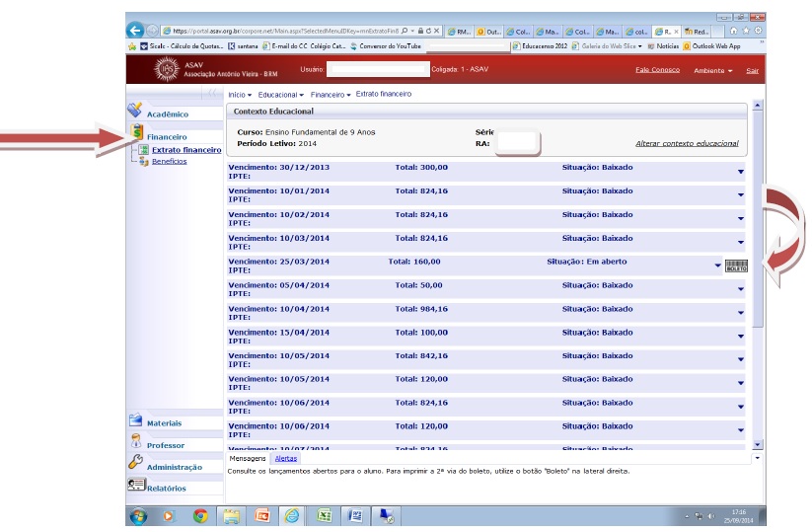This screenshot has height=532, width=812.
Task: Open the Administração wrench icon
Action: point(136,462)
